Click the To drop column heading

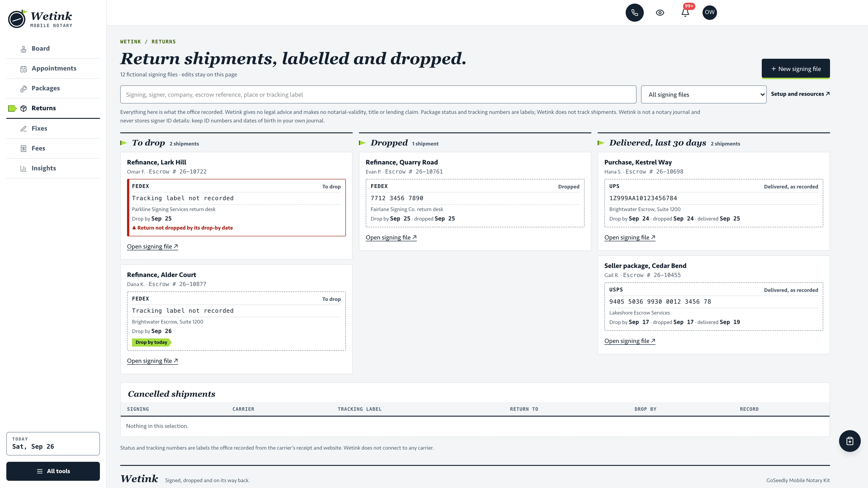(x=148, y=143)
